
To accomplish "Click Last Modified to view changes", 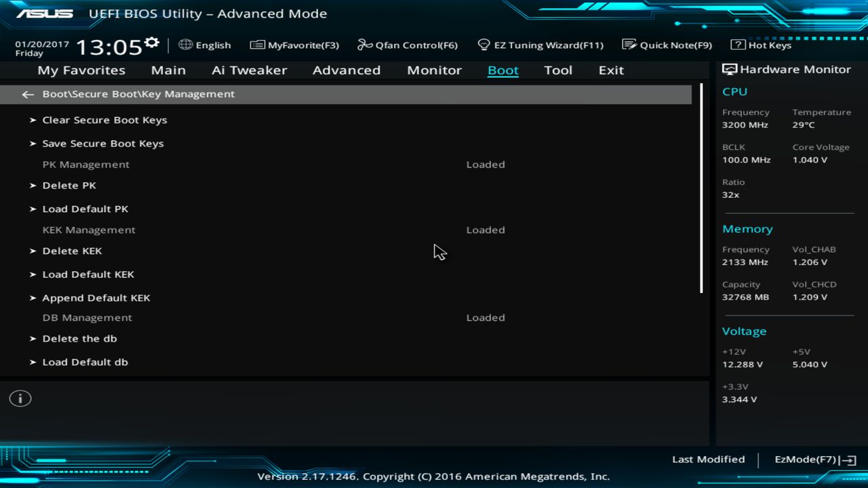I will (x=708, y=459).
